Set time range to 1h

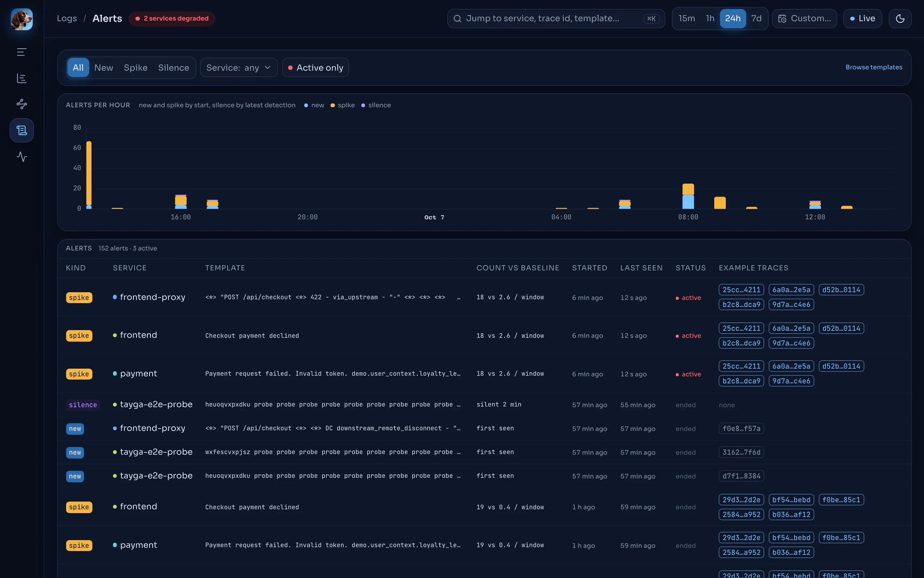tap(710, 19)
